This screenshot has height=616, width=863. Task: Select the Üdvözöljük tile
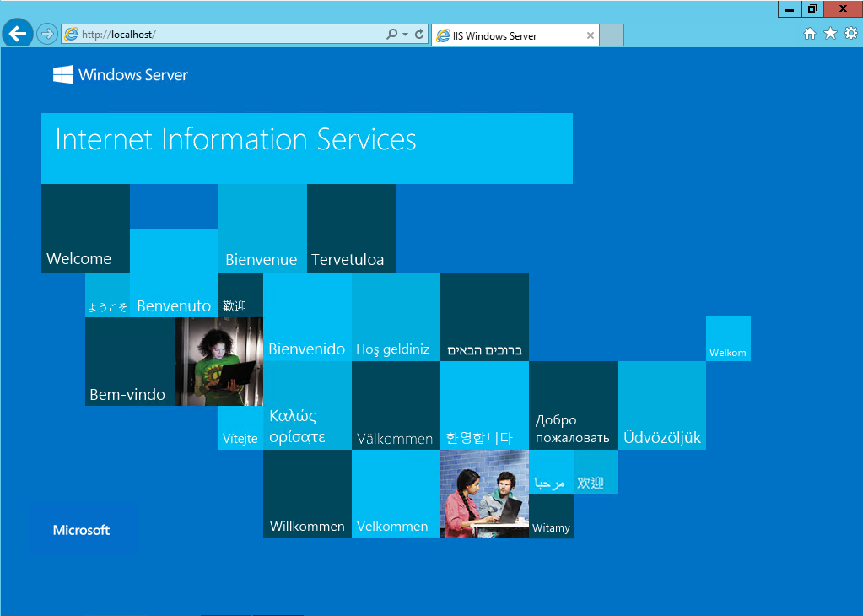[661, 405]
